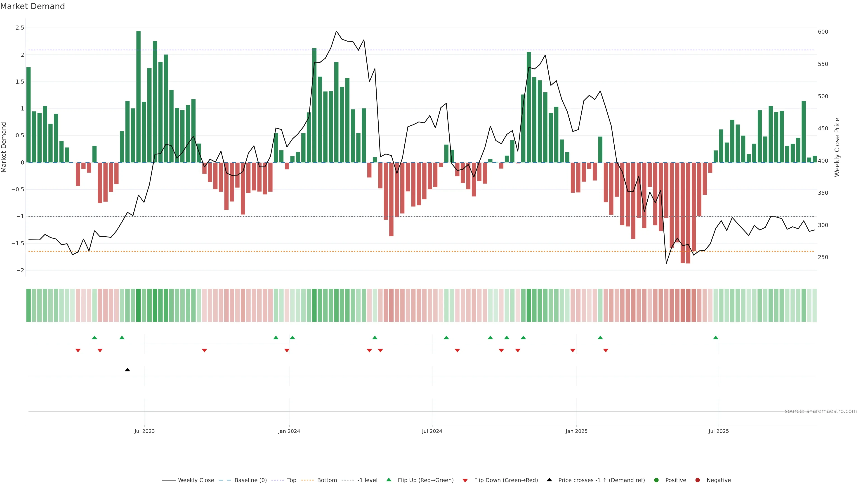Viewport: 868px width, 488px height.
Task: Click the Jul 2025 x-axis label
Action: point(718,431)
